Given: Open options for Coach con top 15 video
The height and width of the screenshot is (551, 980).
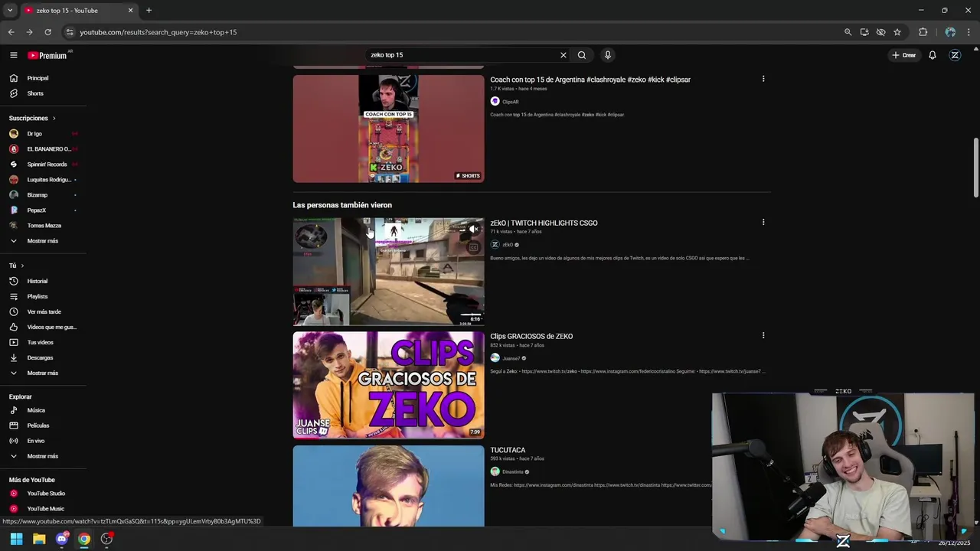Looking at the screenshot, I should tap(763, 79).
